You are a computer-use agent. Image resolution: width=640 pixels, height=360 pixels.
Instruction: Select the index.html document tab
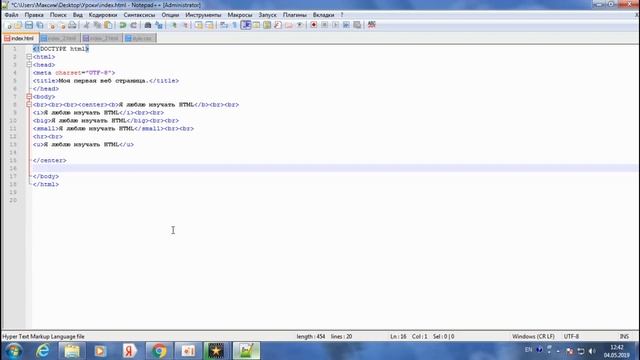[20, 38]
